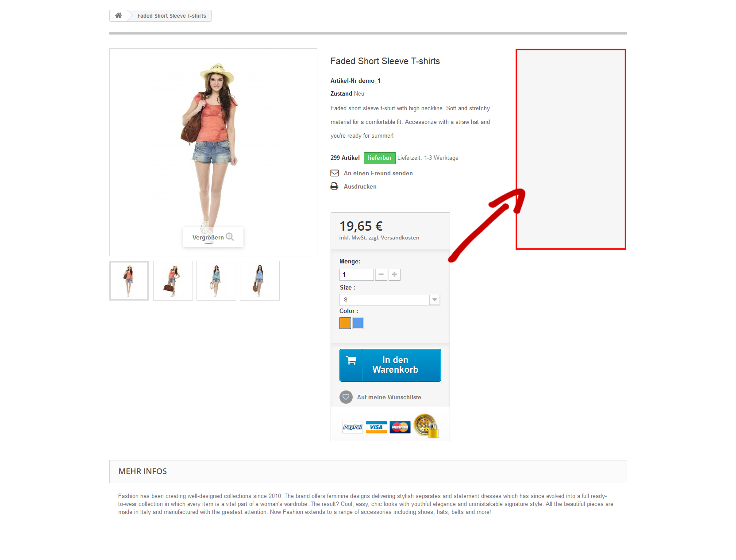Screen dimensions: 736x560
Task: Click the Menge quantity input field
Action: [x=357, y=274]
